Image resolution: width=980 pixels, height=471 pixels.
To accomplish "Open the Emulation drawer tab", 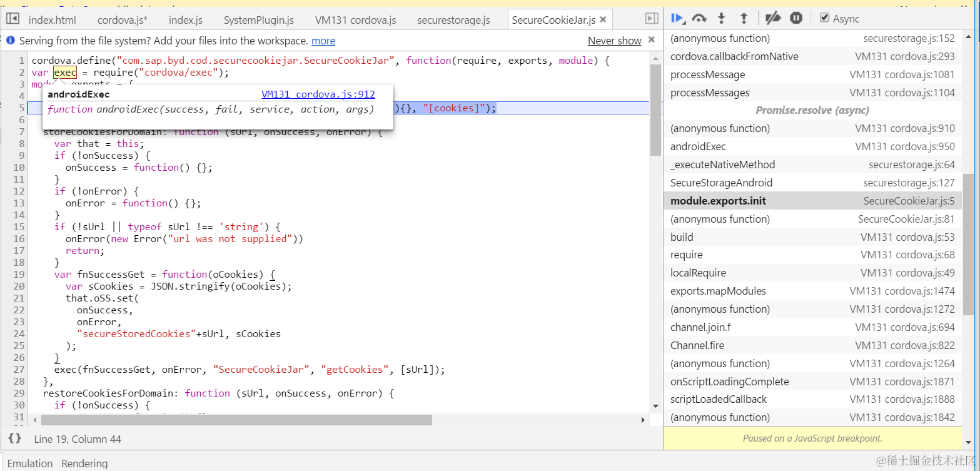I will [x=30, y=463].
